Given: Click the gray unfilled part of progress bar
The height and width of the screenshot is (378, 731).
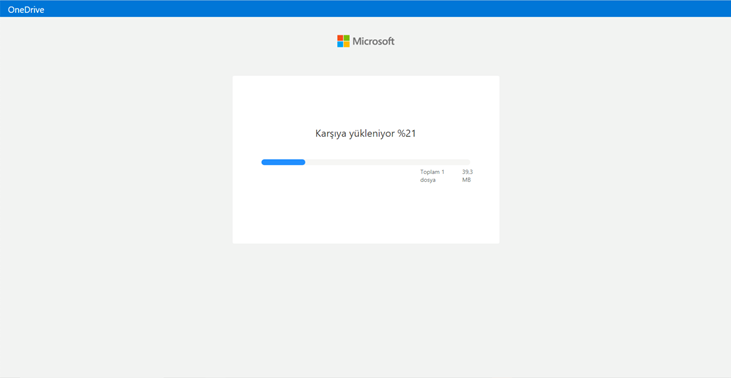Looking at the screenshot, I should tap(387, 162).
